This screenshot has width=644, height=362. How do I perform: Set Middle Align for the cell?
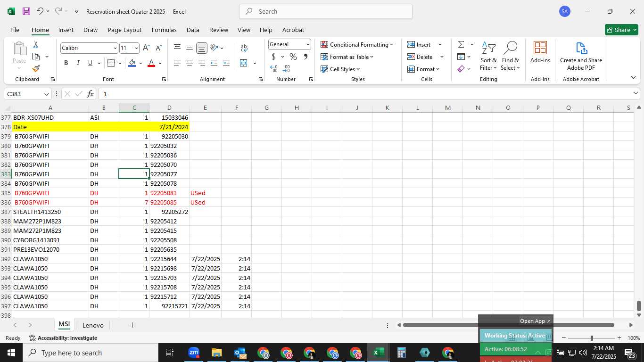190,48
